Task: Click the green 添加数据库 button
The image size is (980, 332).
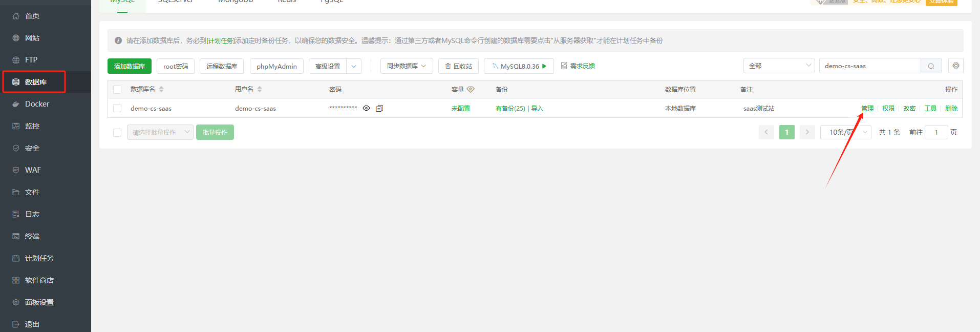Action: tap(130, 66)
